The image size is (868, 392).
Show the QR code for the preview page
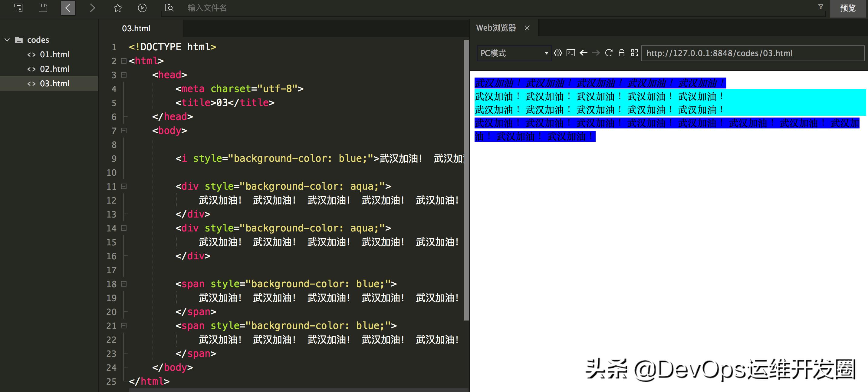pos(634,53)
